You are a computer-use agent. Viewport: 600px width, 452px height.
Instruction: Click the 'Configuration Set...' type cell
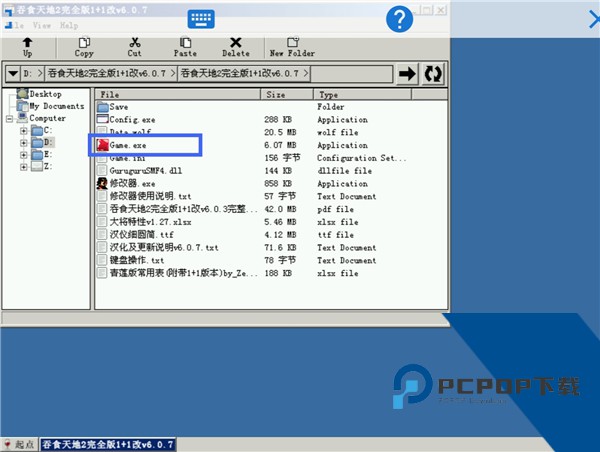point(362,158)
